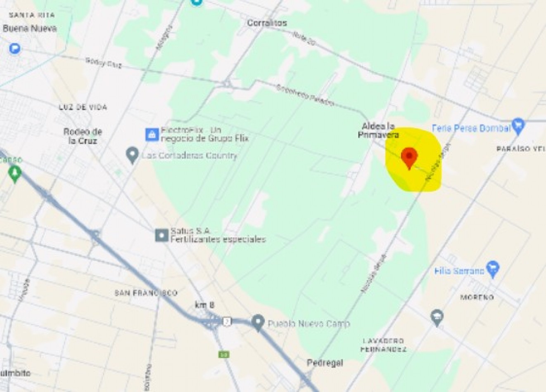Open the ElectroFlix shopping bag icon

(x=152, y=134)
